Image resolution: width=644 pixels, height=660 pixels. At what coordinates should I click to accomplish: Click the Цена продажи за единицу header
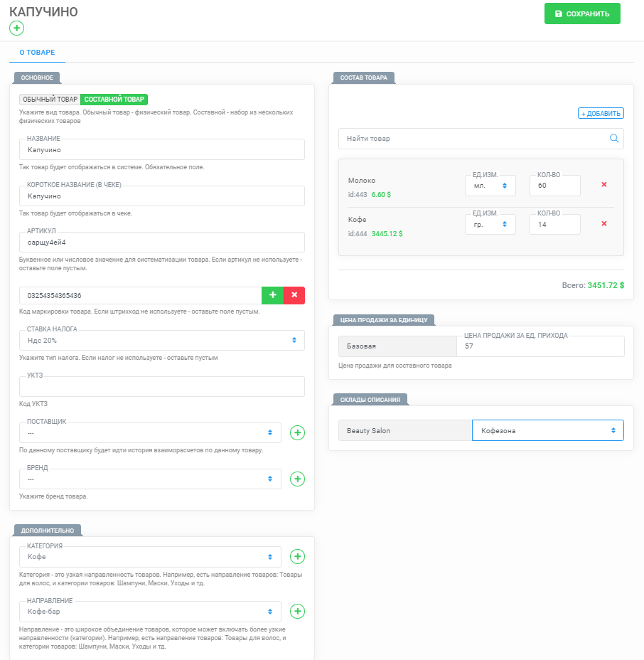384,320
